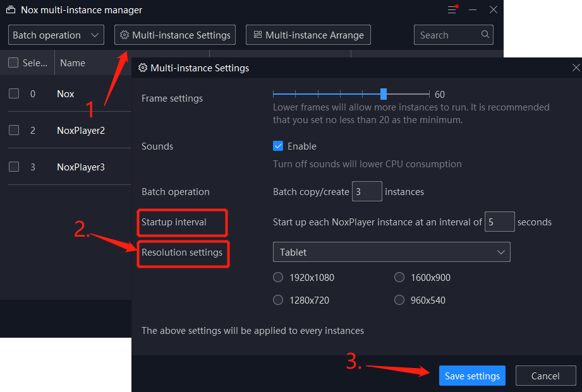Click the Nox multi-instance manager title icon

click(x=11, y=10)
